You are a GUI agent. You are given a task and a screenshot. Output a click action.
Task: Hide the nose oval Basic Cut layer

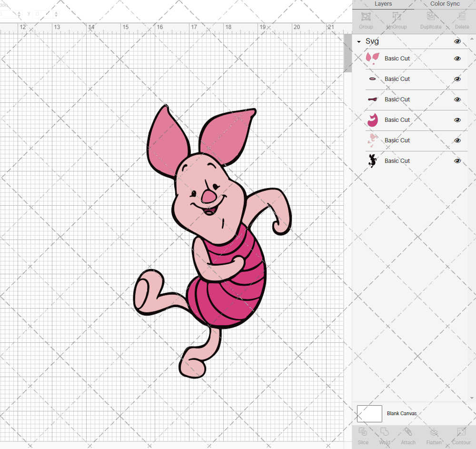tap(457, 79)
